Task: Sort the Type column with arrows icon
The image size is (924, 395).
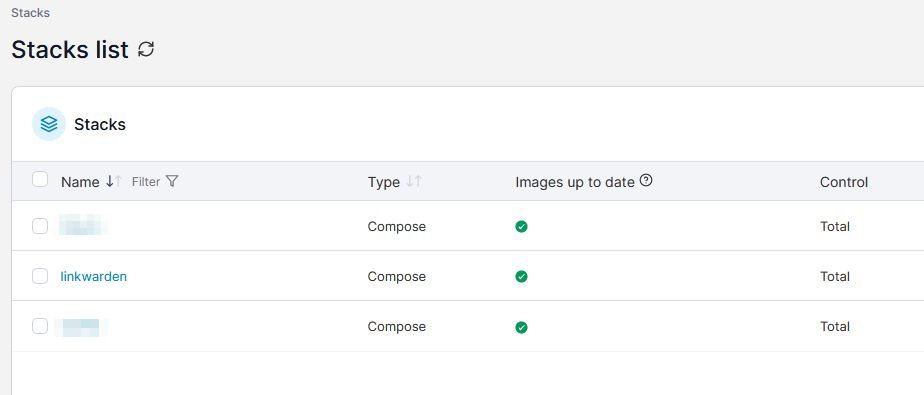Action: click(414, 182)
